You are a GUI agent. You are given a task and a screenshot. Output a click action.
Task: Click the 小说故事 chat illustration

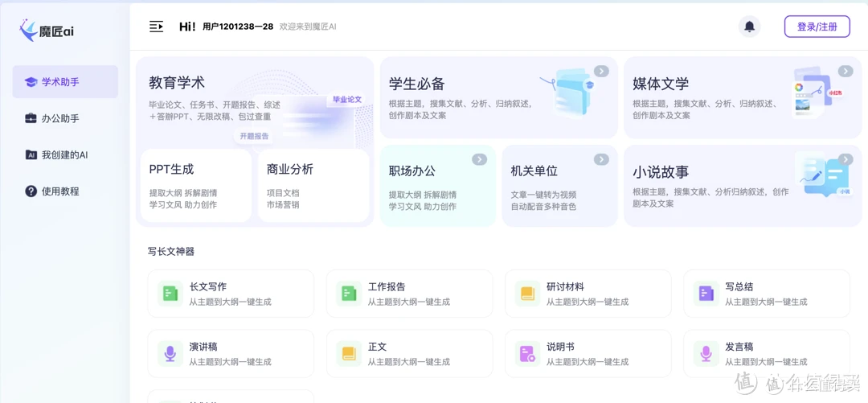(826, 174)
